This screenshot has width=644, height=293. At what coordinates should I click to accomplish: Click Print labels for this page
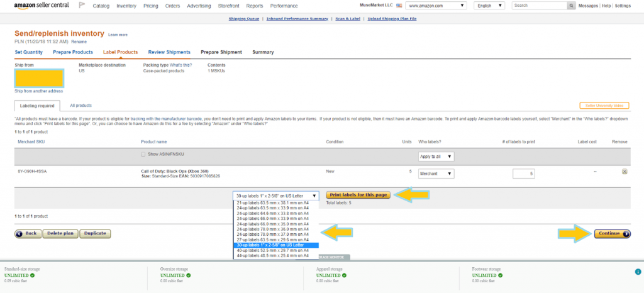(358, 195)
